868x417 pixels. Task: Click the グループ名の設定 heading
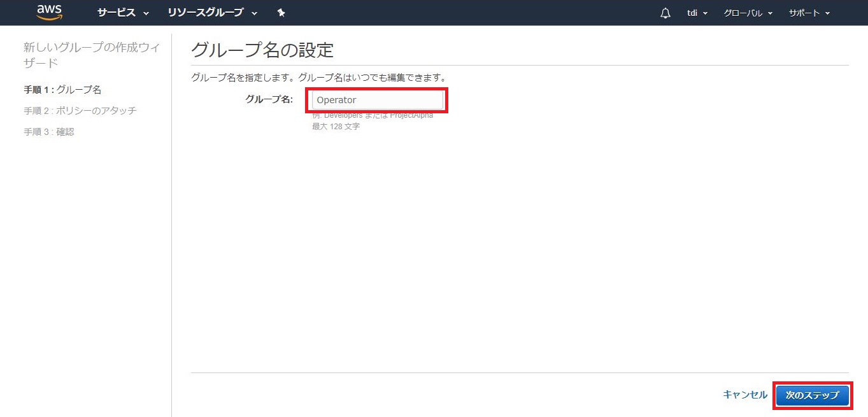point(262,50)
